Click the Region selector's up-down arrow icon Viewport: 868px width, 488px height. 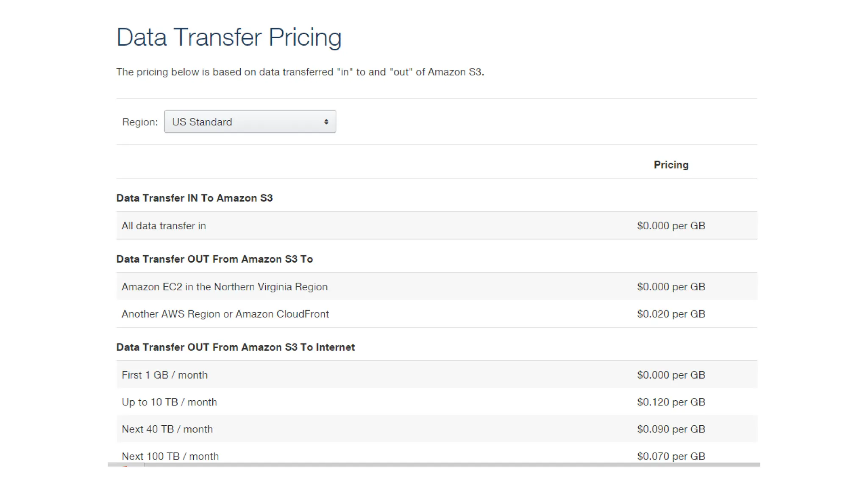(x=326, y=122)
